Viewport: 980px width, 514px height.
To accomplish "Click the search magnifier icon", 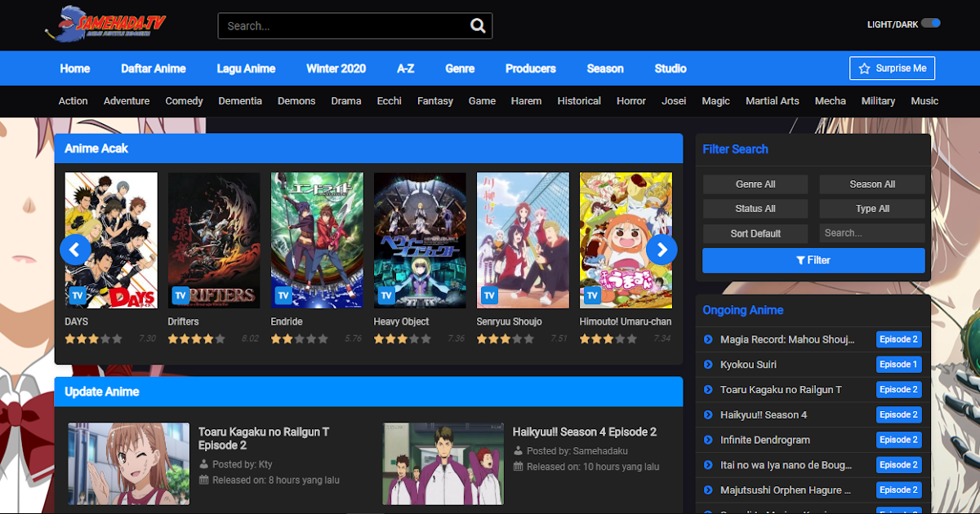I will 478,26.
